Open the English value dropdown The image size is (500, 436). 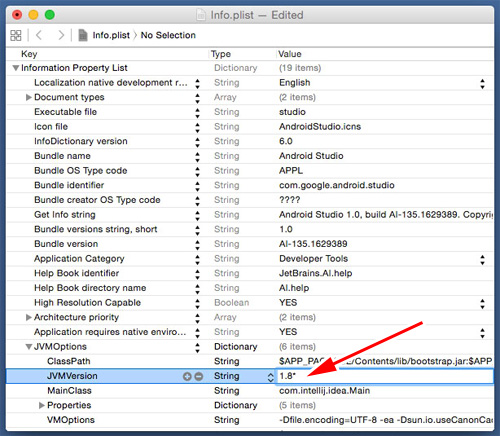coord(482,83)
